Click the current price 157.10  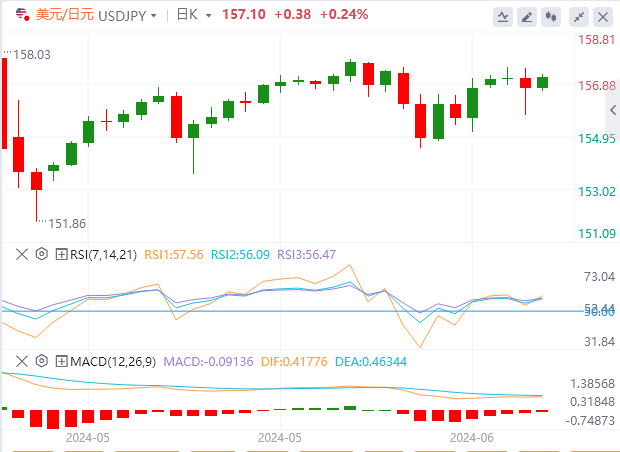[x=244, y=15]
